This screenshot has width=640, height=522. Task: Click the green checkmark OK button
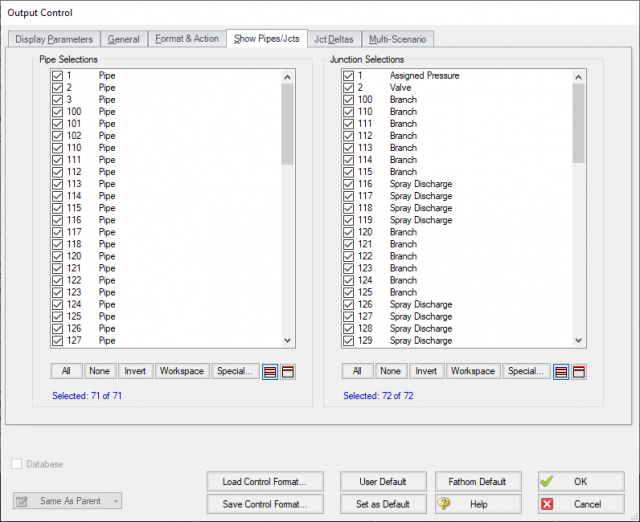tap(581, 482)
